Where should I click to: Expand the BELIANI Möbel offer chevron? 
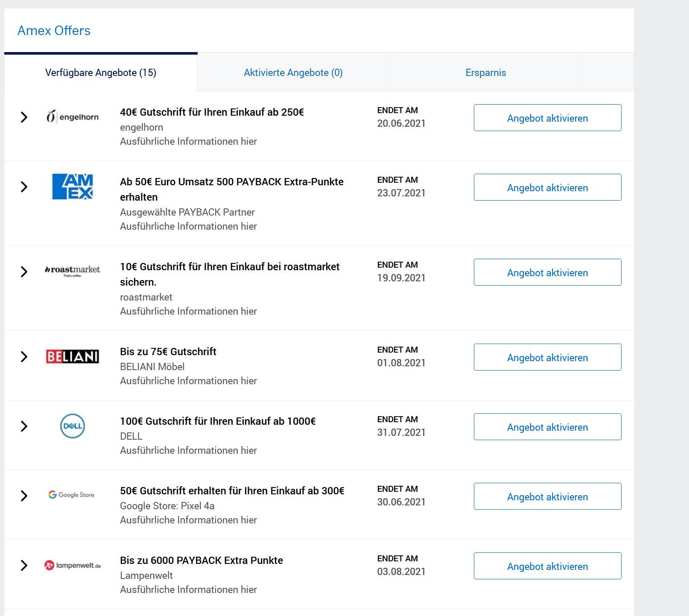tap(24, 356)
